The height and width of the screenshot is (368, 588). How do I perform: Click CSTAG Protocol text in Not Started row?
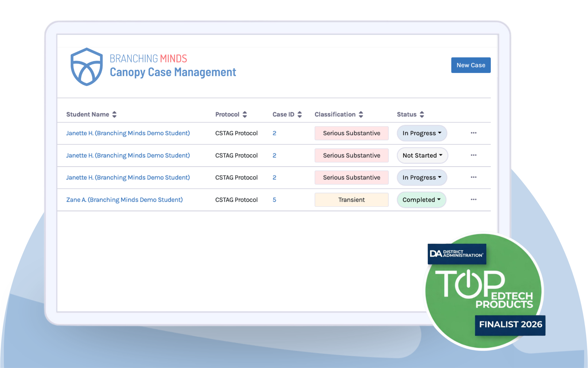pyautogui.click(x=236, y=155)
